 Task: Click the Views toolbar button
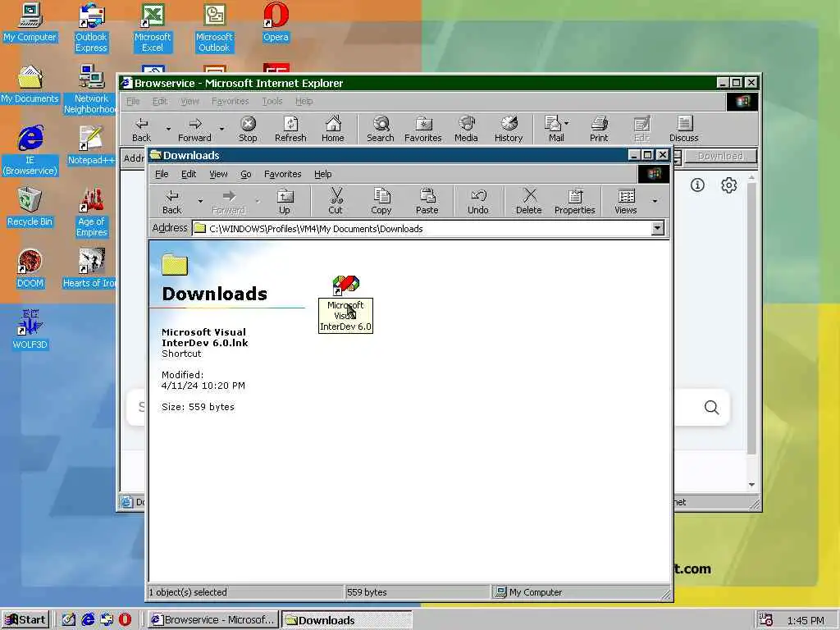coord(625,202)
